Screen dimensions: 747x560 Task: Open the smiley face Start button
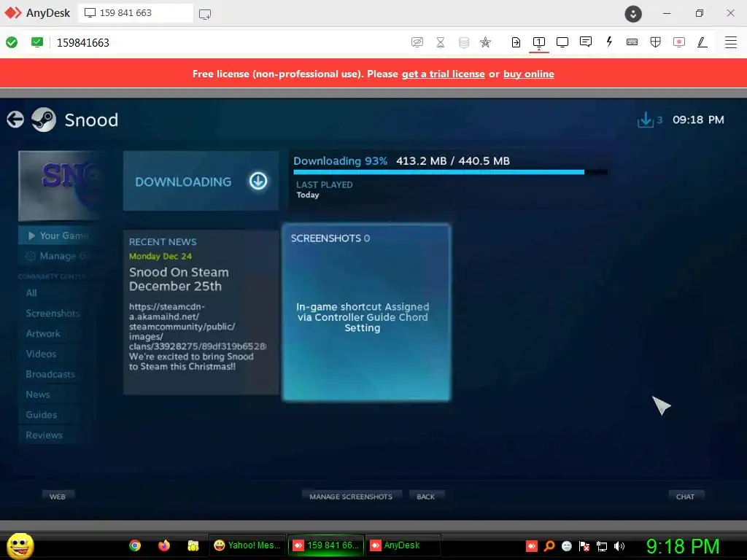20,545
